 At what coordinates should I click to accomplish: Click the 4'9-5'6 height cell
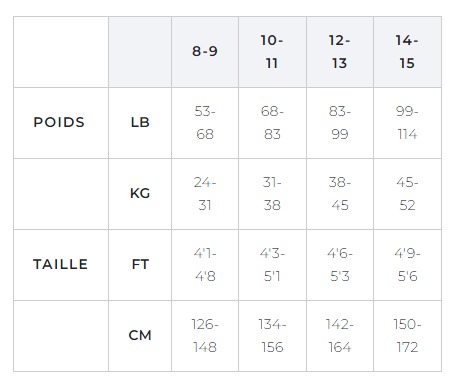(407, 265)
